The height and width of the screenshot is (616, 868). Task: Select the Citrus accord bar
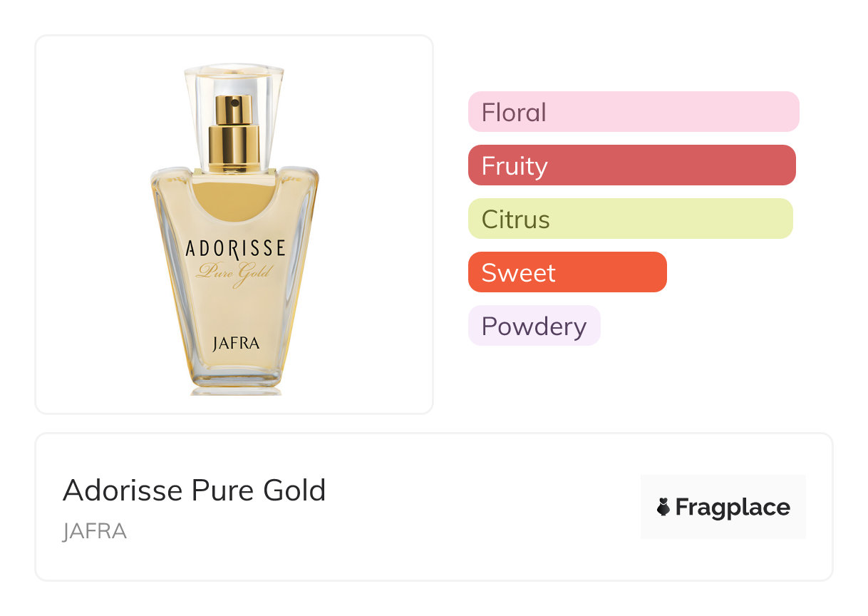(x=630, y=219)
